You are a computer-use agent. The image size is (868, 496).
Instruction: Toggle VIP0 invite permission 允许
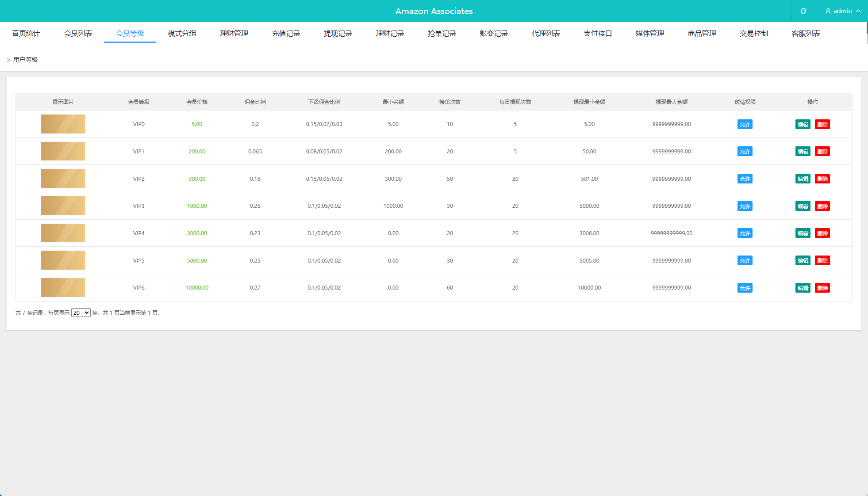(x=745, y=124)
